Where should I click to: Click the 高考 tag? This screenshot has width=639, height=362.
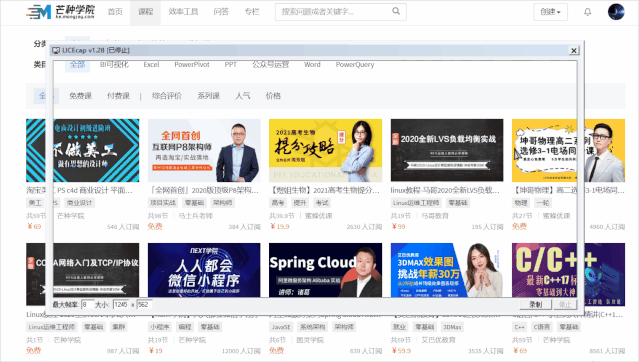click(278, 203)
